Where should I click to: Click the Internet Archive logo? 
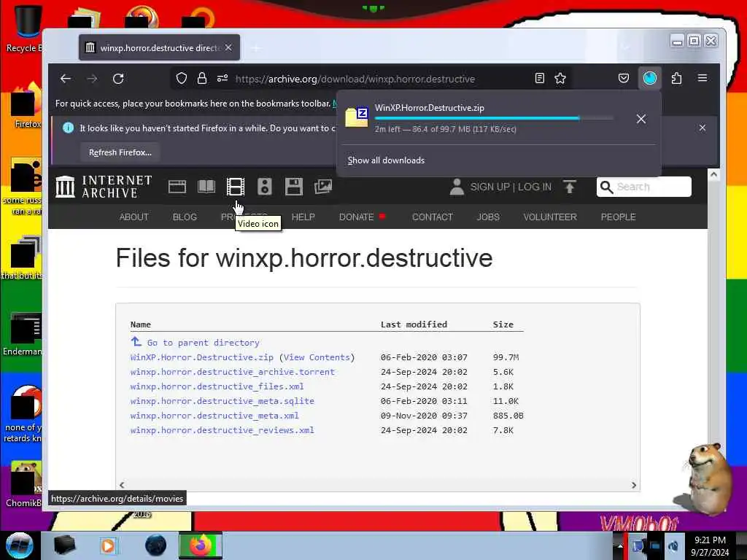[x=104, y=187]
